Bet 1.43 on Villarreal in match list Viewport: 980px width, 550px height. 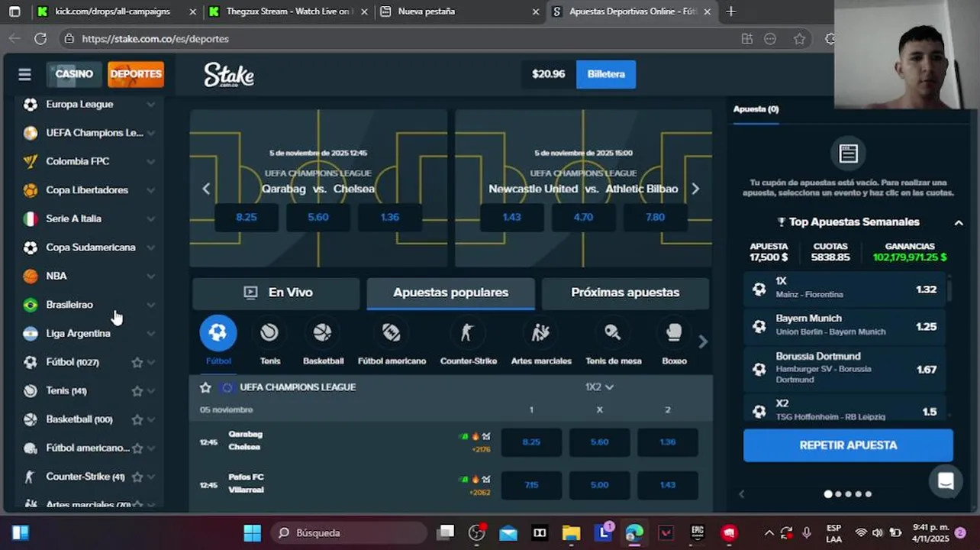click(x=667, y=485)
